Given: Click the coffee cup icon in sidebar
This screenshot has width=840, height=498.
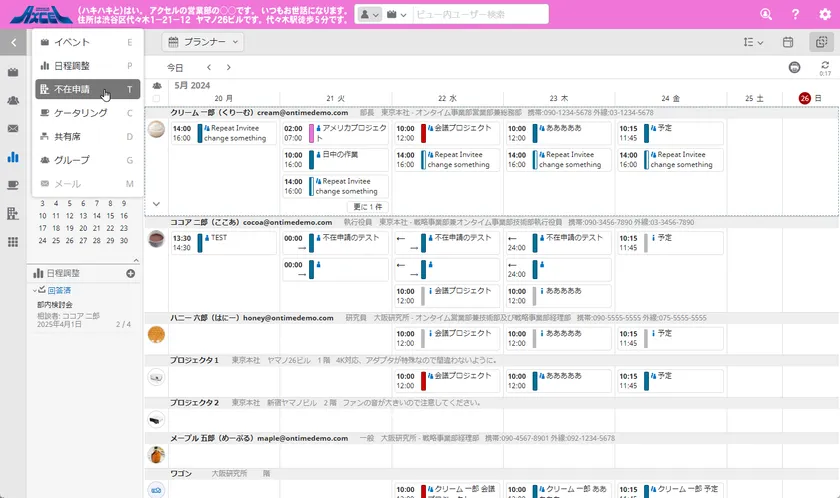Looking at the screenshot, I should tap(13, 185).
